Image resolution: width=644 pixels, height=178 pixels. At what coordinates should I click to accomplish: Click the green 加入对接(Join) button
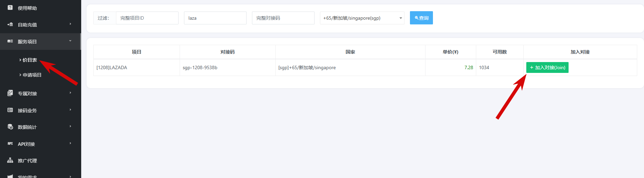[x=547, y=67]
